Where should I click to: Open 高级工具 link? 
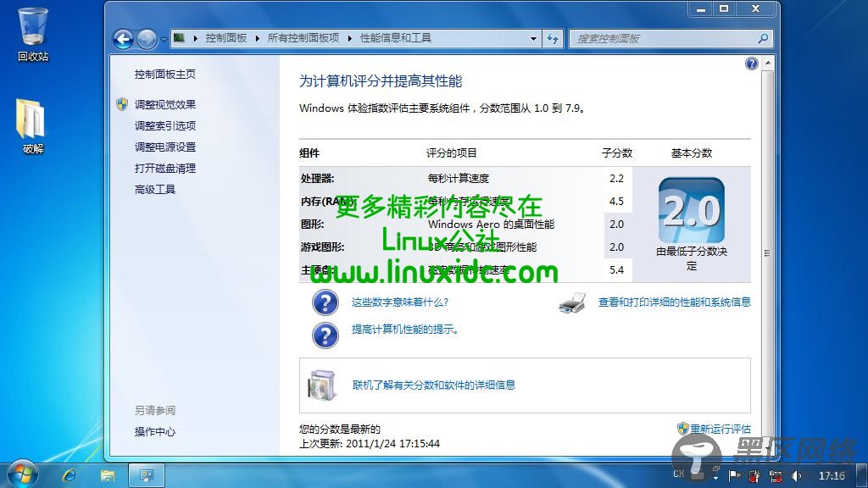point(155,190)
